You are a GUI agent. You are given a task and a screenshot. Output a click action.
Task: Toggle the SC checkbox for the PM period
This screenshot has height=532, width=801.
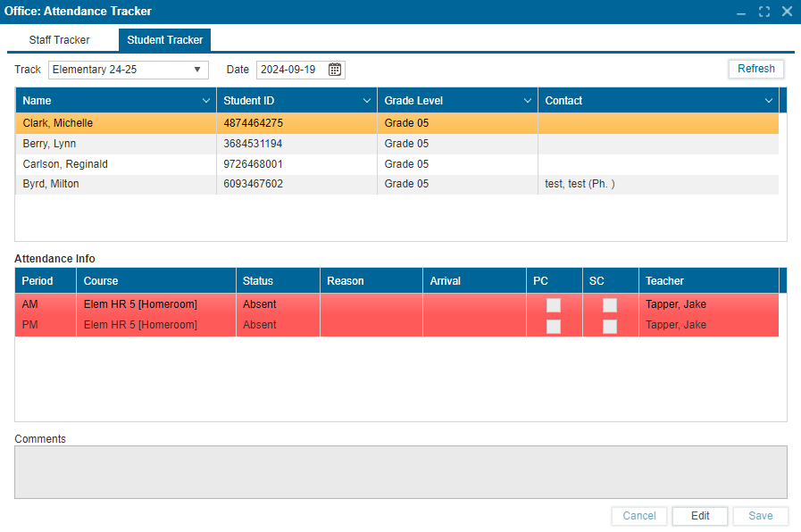coord(610,326)
